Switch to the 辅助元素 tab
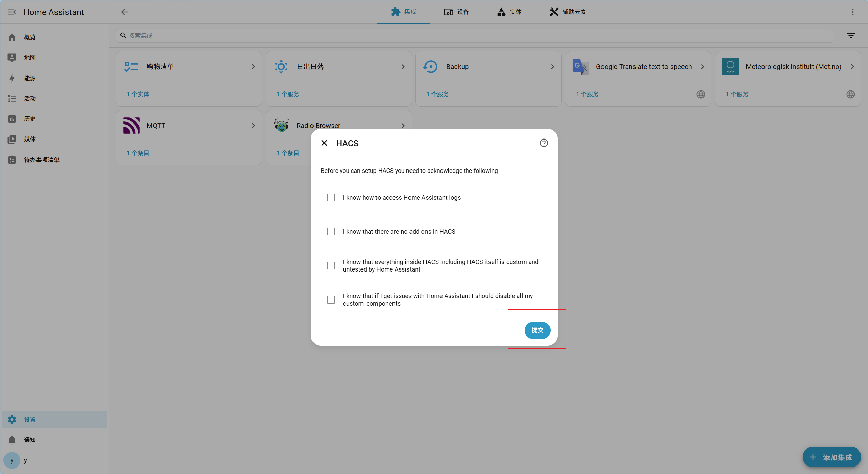Screen dimensions: 868x474 (568, 12)
